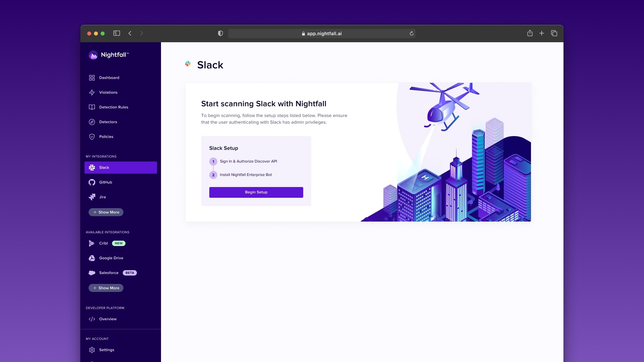Expand Available Integrations with Show More

tap(106, 288)
